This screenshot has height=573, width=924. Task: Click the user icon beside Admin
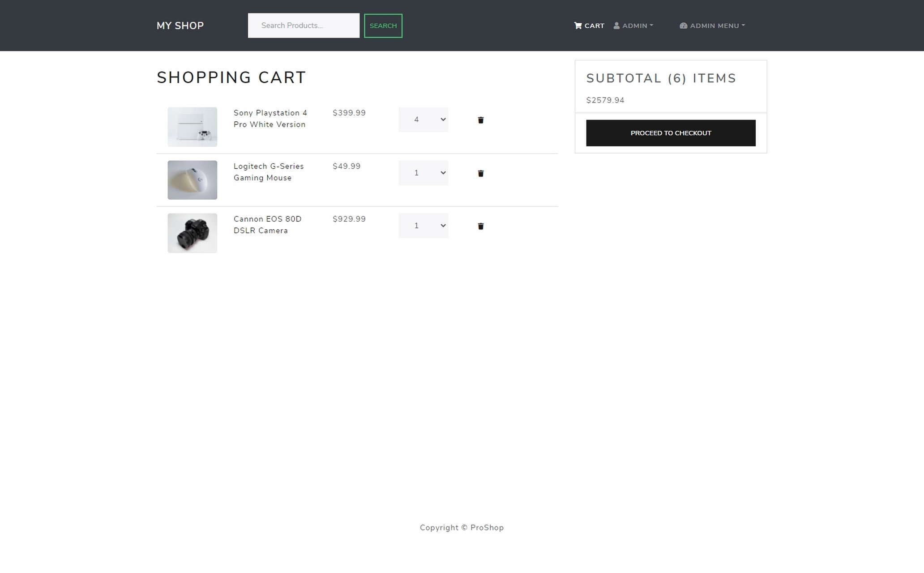point(616,26)
